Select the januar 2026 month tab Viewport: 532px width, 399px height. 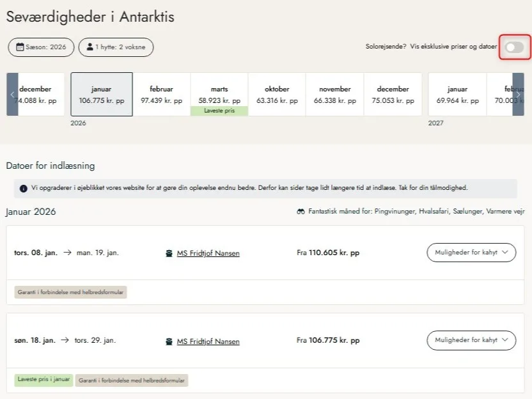point(102,94)
